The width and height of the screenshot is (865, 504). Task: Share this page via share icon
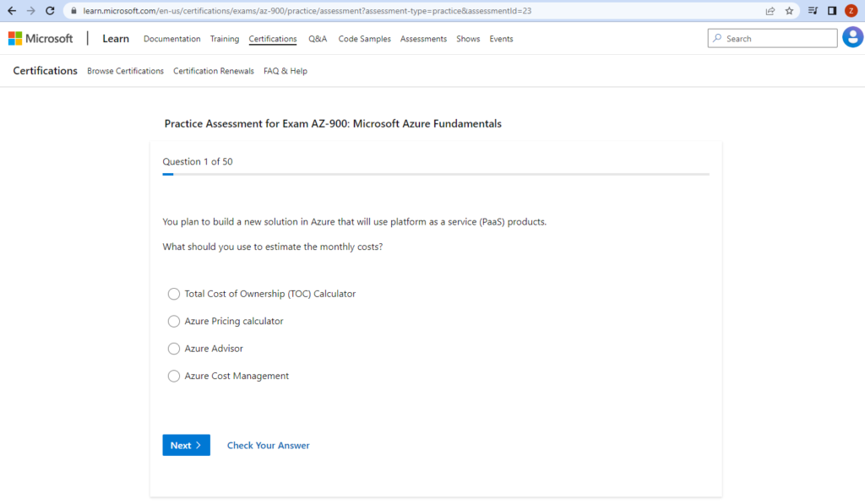coord(770,10)
